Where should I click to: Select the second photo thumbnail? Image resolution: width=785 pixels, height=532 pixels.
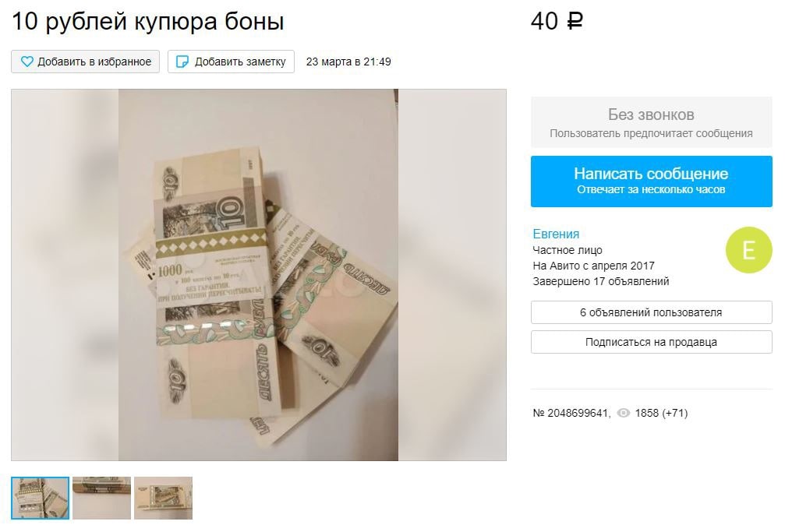click(x=101, y=498)
